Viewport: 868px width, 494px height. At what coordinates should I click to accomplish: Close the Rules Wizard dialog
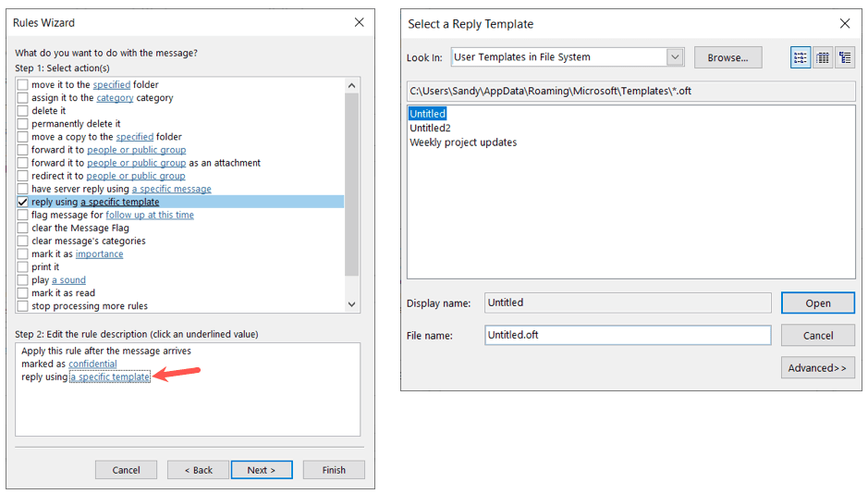coord(359,22)
